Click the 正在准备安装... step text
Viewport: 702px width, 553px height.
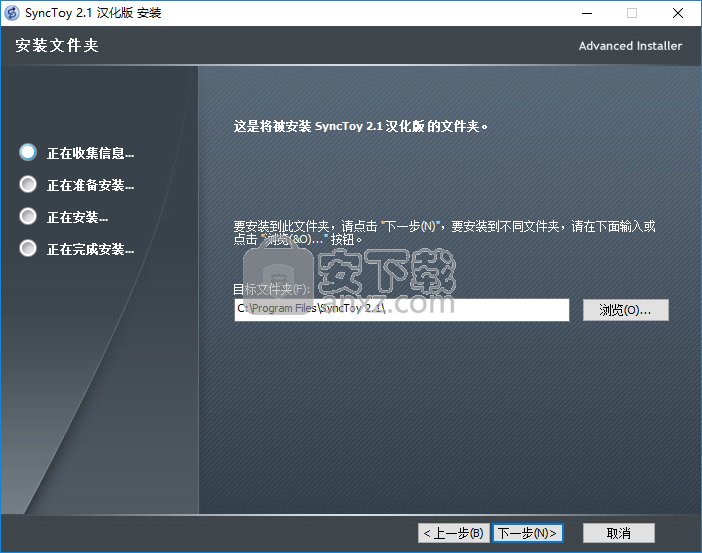91,185
